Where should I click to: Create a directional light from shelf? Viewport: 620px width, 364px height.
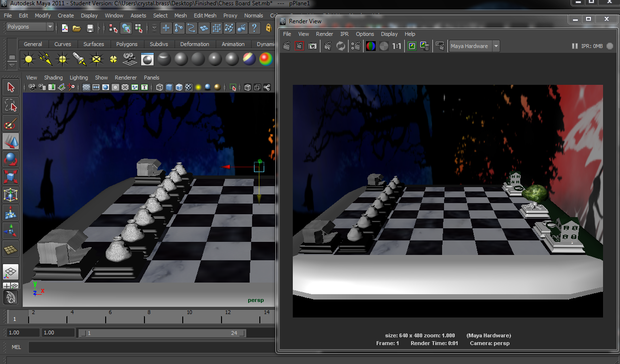[x=46, y=59]
